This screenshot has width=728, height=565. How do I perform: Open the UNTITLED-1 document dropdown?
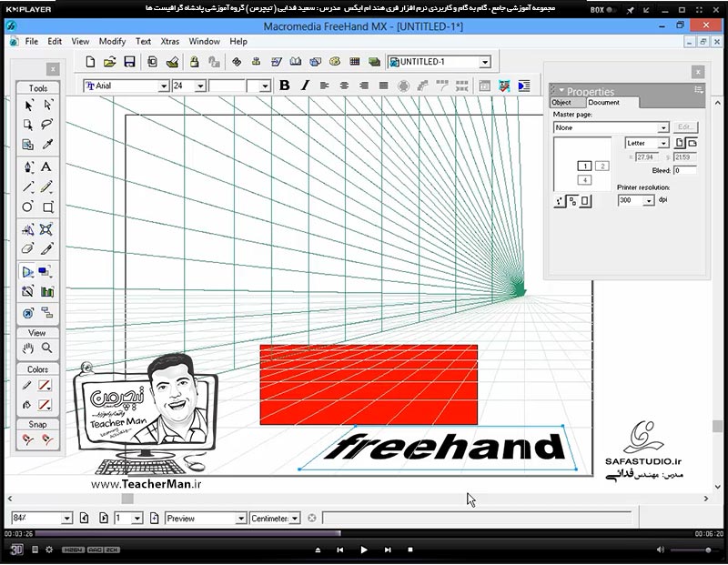485,62
